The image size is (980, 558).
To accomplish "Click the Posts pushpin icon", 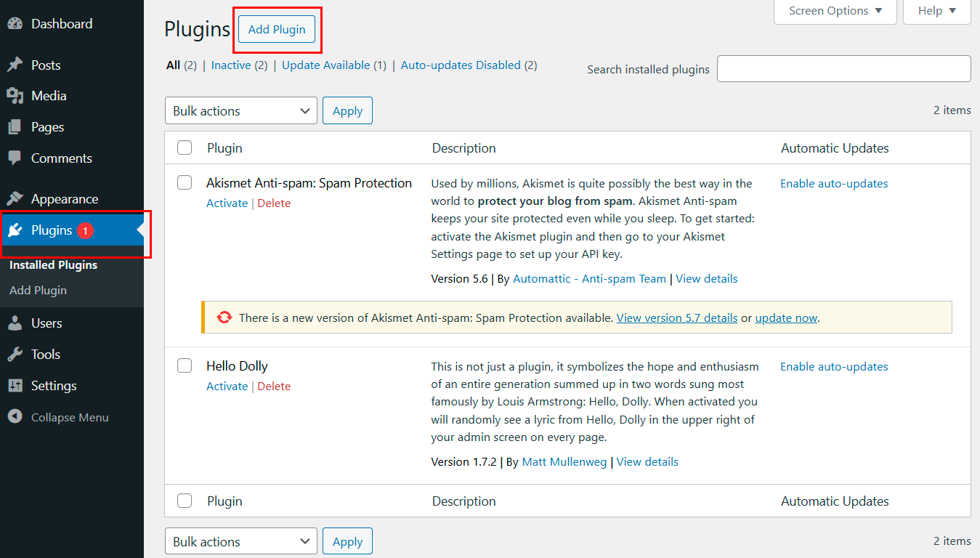I will 15,65.
